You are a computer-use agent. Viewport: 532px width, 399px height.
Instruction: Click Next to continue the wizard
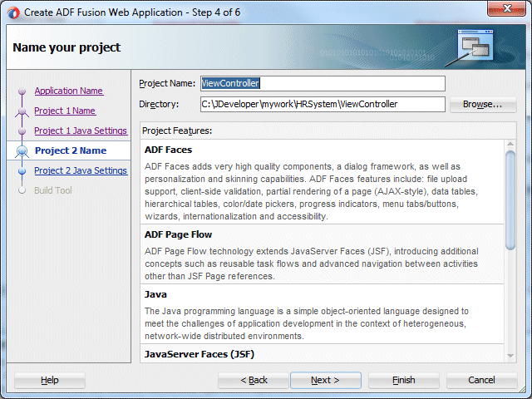click(325, 381)
